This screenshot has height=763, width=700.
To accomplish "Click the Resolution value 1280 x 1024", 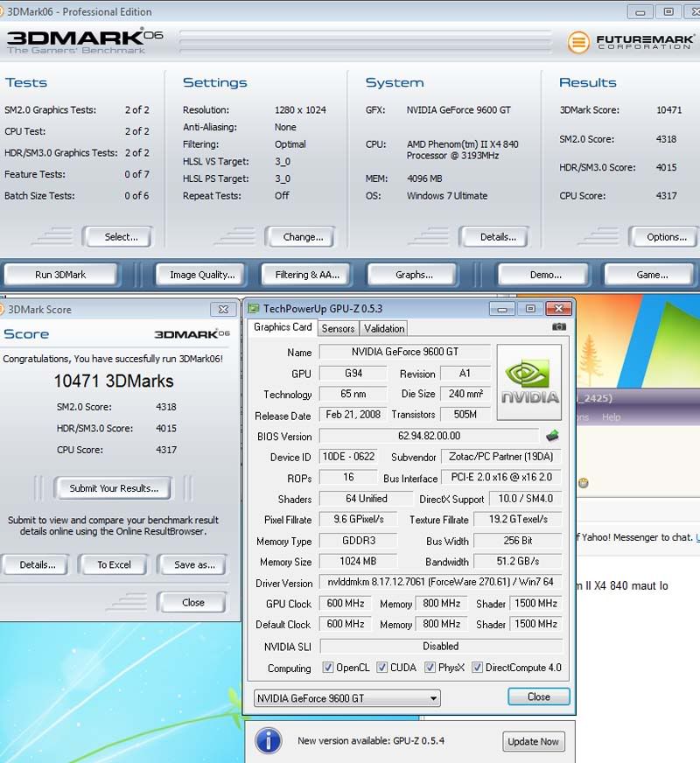I will [x=300, y=110].
